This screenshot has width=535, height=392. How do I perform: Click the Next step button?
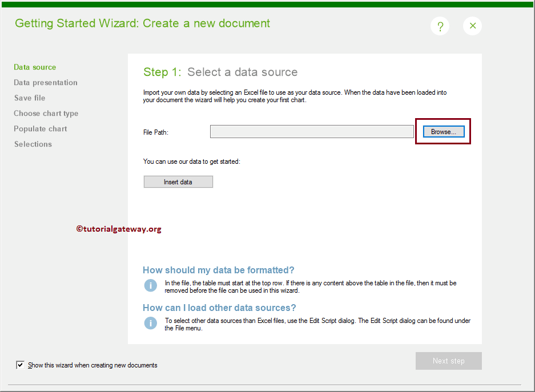click(x=448, y=361)
